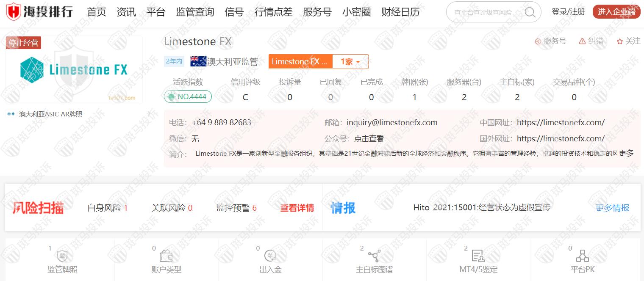Open 出入金 yen coin icon
The height and width of the screenshot is (281, 644).
click(270, 256)
